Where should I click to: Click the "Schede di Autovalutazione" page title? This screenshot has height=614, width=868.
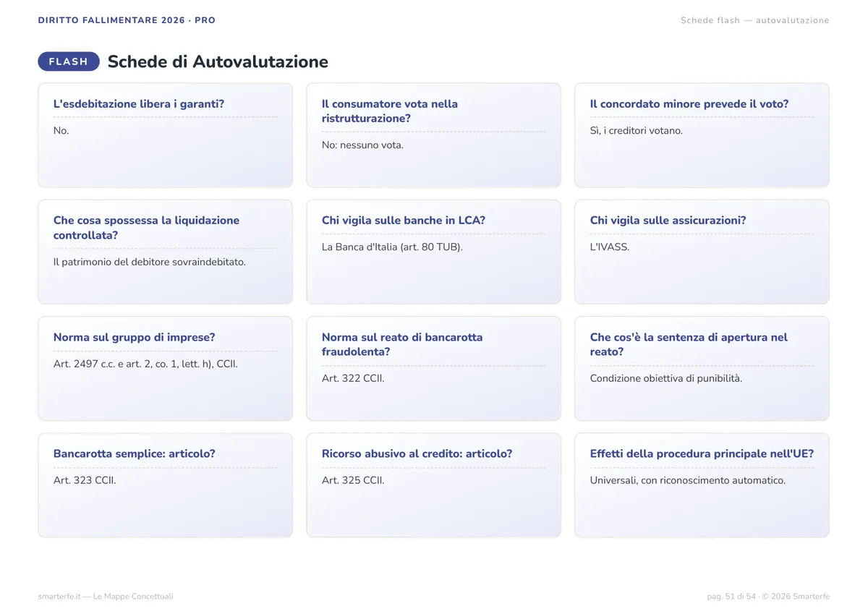(x=218, y=61)
